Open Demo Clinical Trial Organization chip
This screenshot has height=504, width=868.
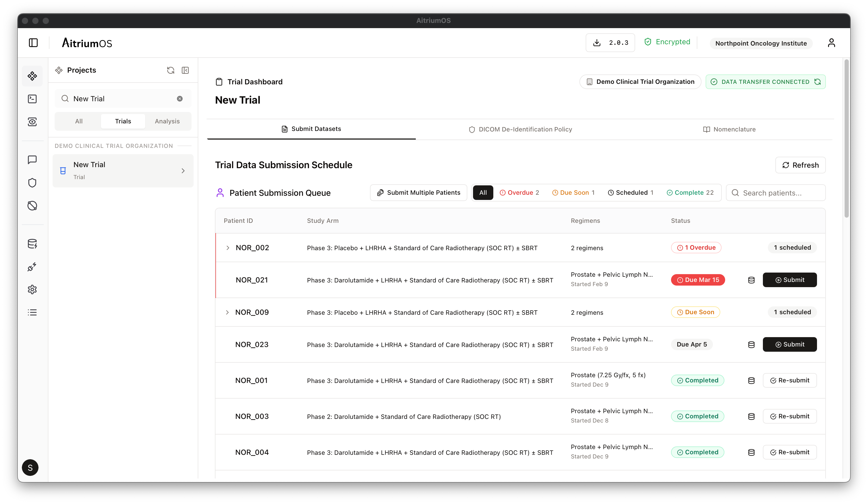(x=640, y=82)
